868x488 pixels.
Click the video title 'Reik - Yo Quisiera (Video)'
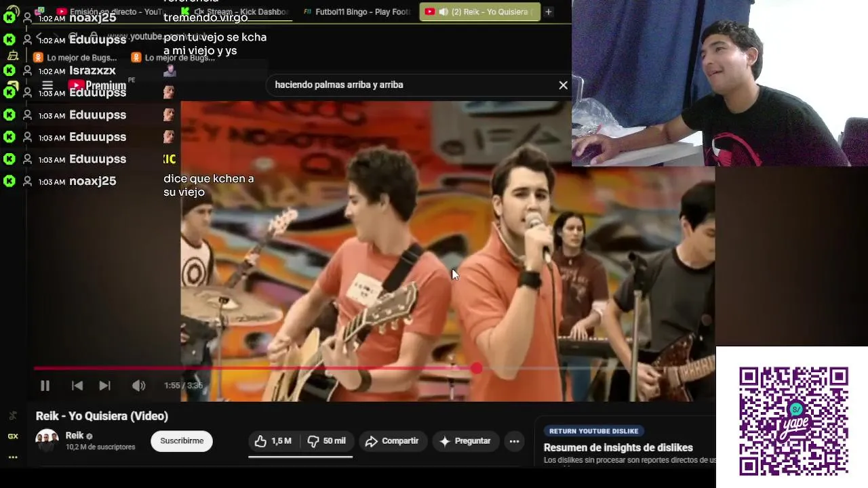[102, 416]
